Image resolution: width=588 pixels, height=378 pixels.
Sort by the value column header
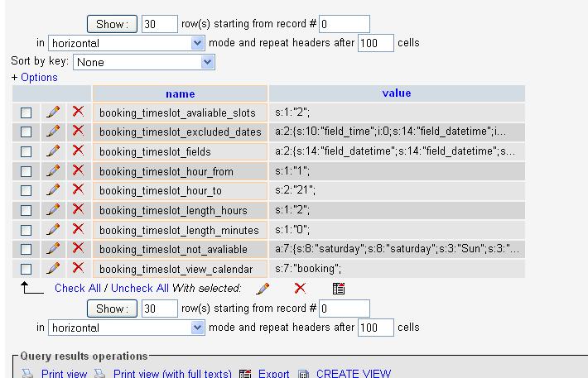click(396, 93)
